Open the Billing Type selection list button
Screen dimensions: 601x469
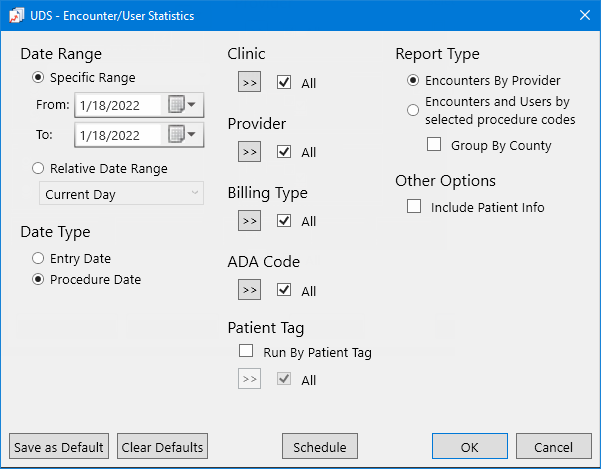pos(250,221)
